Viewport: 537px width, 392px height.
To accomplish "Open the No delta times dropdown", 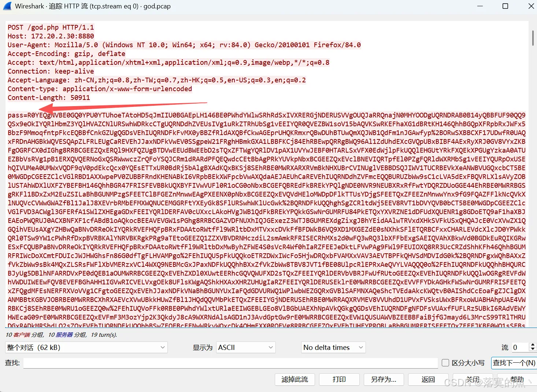I will click(333, 347).
